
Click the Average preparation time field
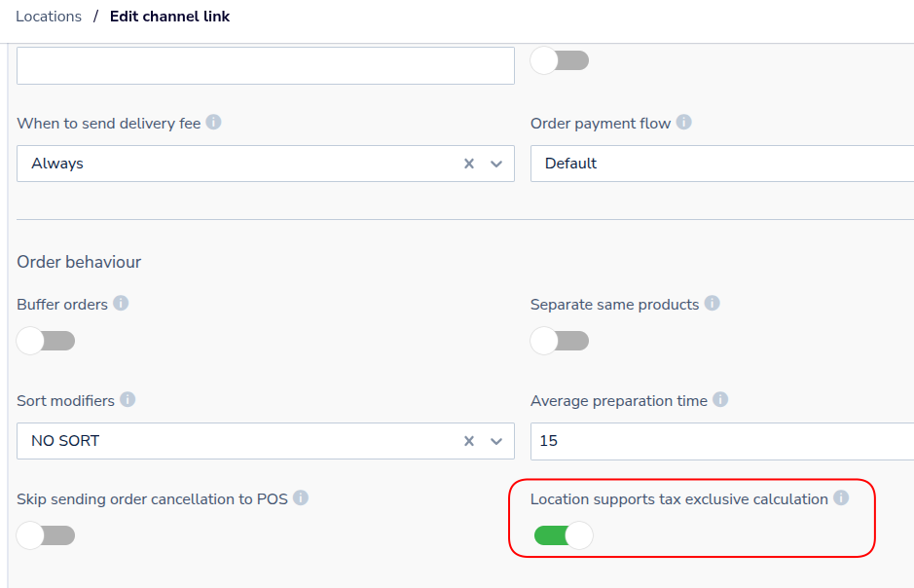point(722,441)
